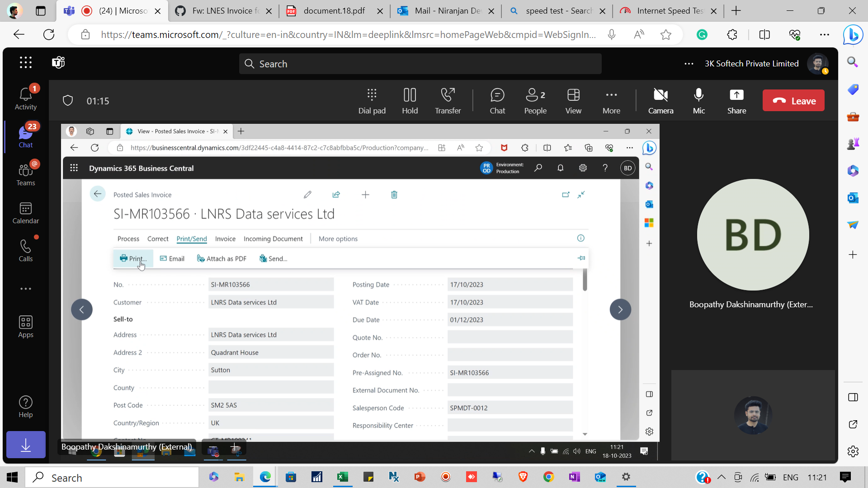868x488 pixels.
Task: Expand More options on the invoice menu
Action: [x=338, y=239]
